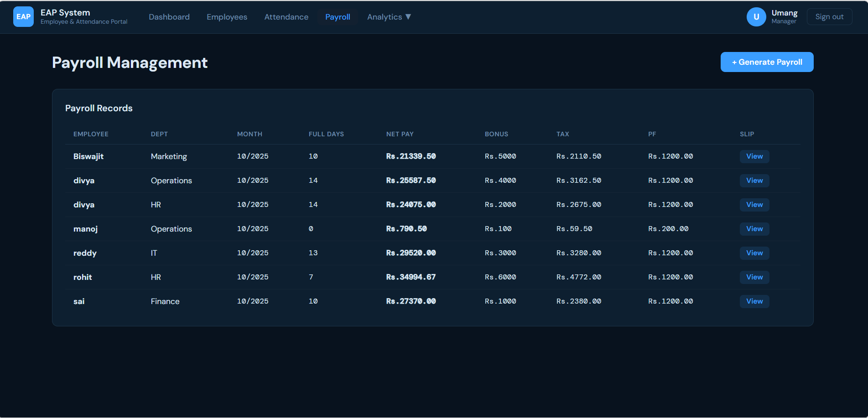
Task: Select the Payroll nav item
Action: 338,17
